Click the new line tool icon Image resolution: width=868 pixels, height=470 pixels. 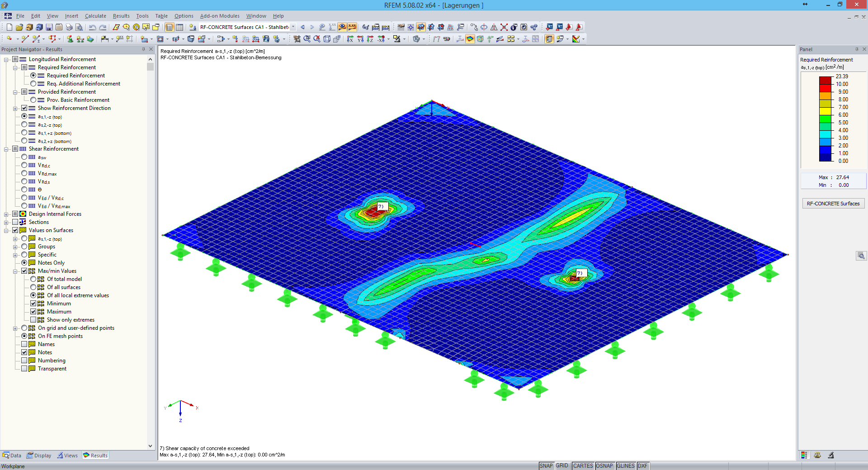coord(25,39)
